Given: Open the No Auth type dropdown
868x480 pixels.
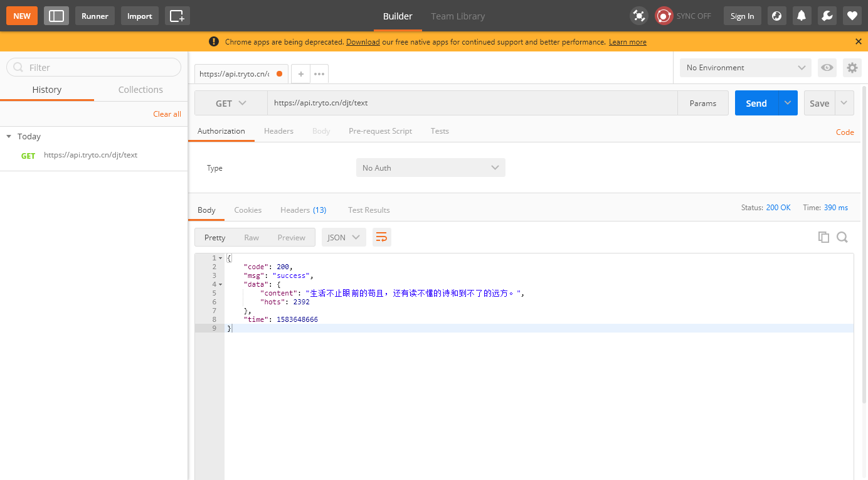Looking at the screenshot, I should (x=431, y=168).
